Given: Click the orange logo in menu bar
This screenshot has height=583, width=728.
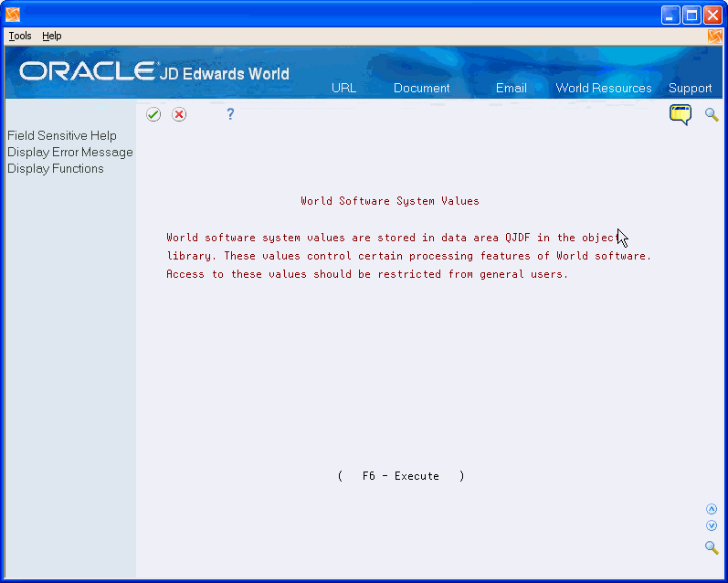Looking at the screenshot, I should 715,37.
